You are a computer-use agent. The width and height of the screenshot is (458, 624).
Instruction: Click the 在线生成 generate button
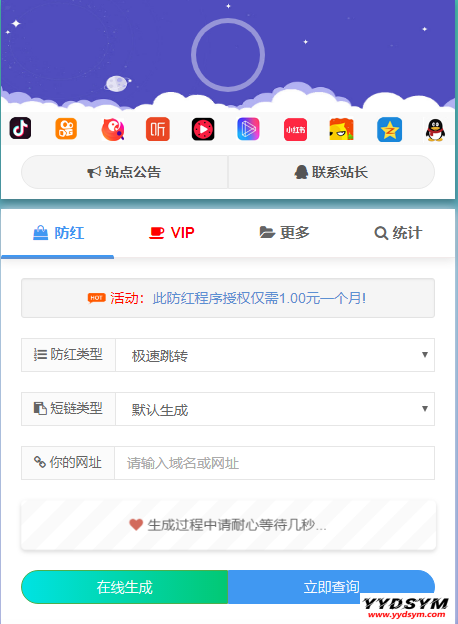pyautogui.click(x=125, y=587)
